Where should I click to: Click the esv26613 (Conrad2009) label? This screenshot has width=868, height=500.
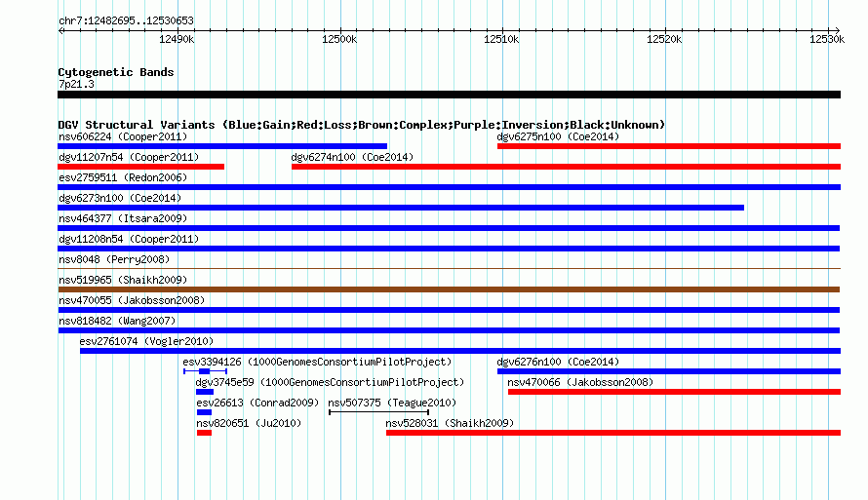257,403
